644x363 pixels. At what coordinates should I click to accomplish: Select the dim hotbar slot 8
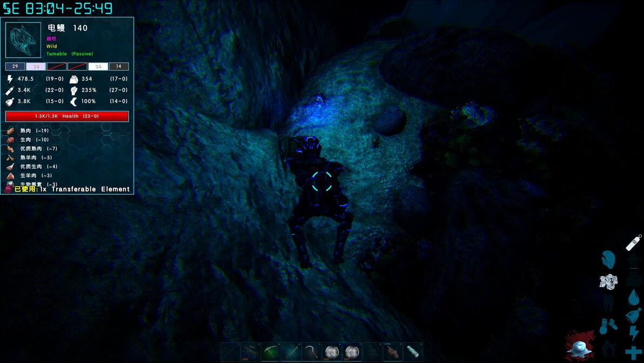(x=372, y=352)
